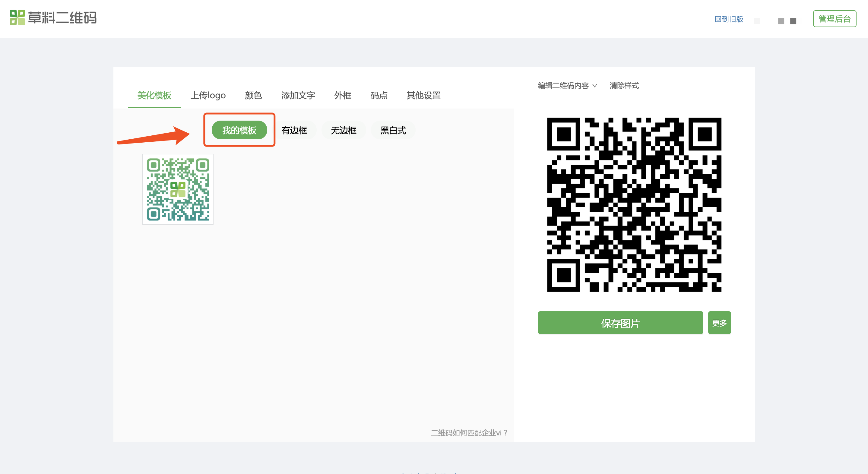Click the dark gray square in the header

793,21
